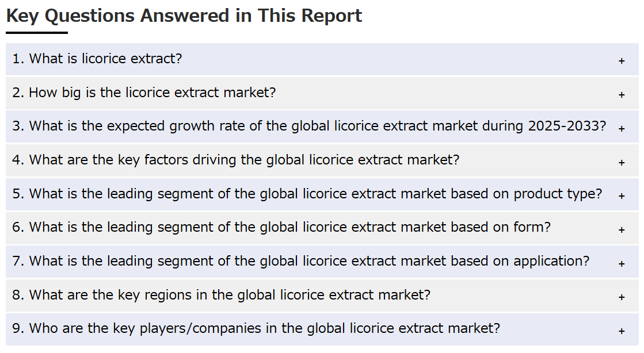Image resolution: width=644 pixels, height=353 pixels.
Task: Expand plus icon for product type segment question
Action: point(622,196)
